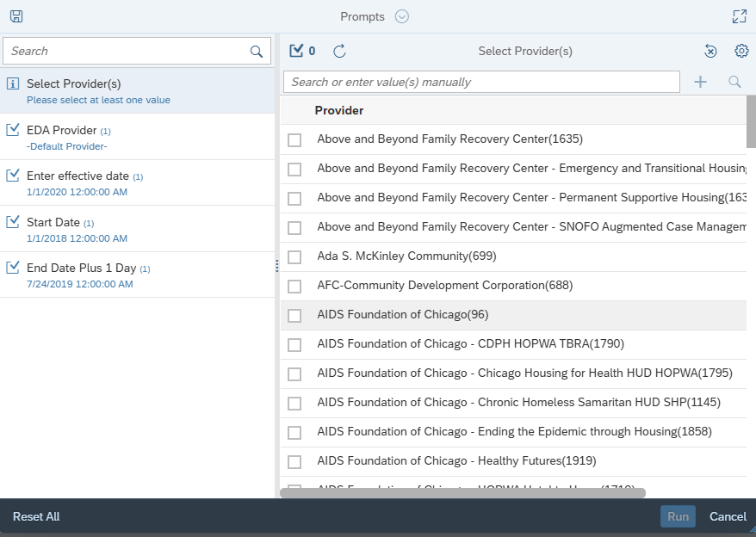Click the checkmark icon beside Start Date
Screen dimensions: 756x537
(x=13, y=221)
